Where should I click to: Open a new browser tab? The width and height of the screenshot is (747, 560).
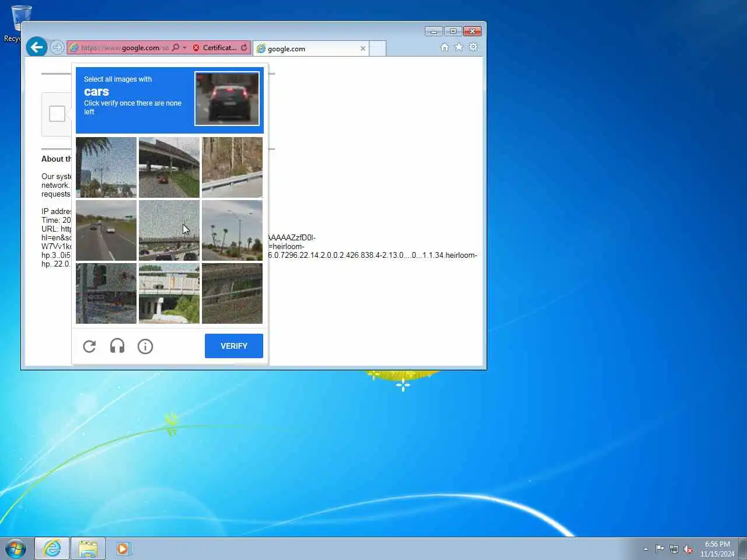[378, 48]
